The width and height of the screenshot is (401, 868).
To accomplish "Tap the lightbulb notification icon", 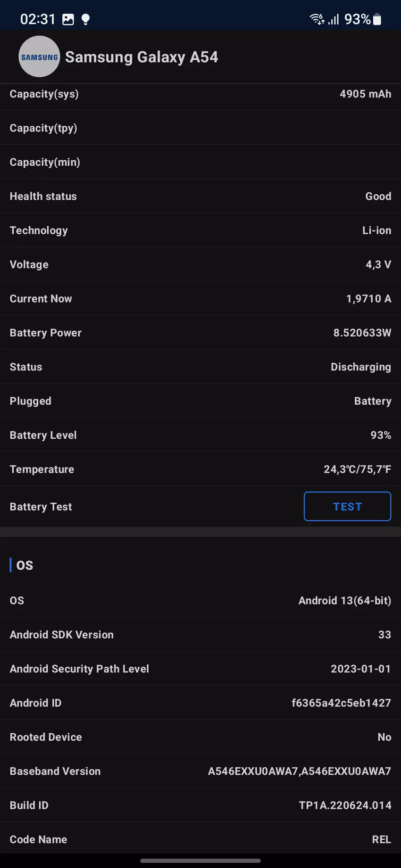I will point(85,19).
